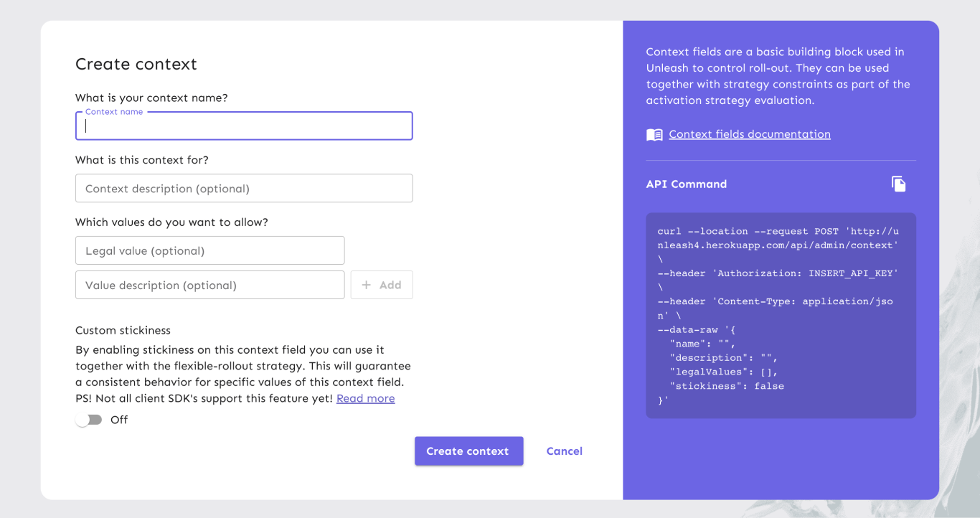Viewport: 980px width, 518px height.
Task: Open the Context fields documentation link
Action: (749, 134)
